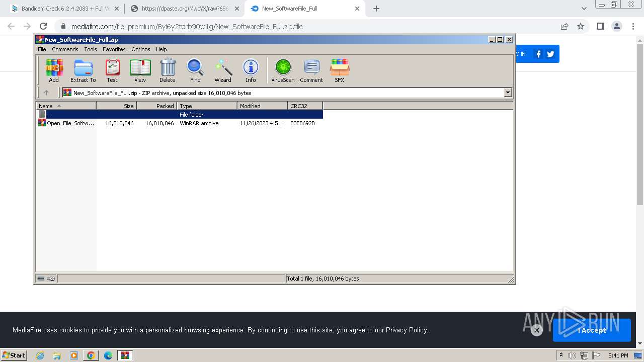Viewport: 644px width, 362px height.
Task: Click the SFX toolbar icon
Action: 340,70
